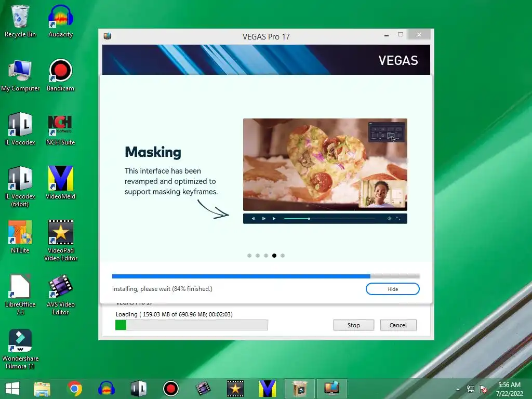This screenshot has width=532, height=399.
Task: Go to second slide indicator dot
Action: [x=258, y=256]
